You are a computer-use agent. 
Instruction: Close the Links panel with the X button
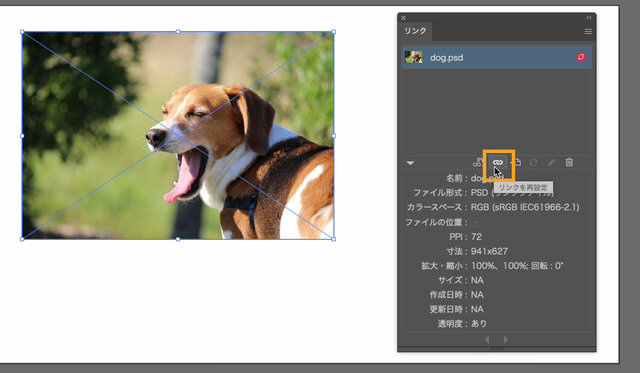(403, 18)
